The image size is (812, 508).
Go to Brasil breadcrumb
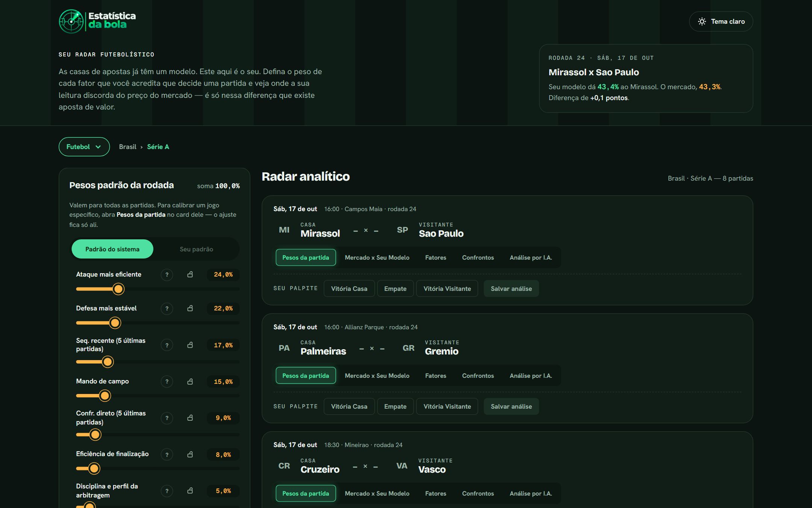coord(127,147)
